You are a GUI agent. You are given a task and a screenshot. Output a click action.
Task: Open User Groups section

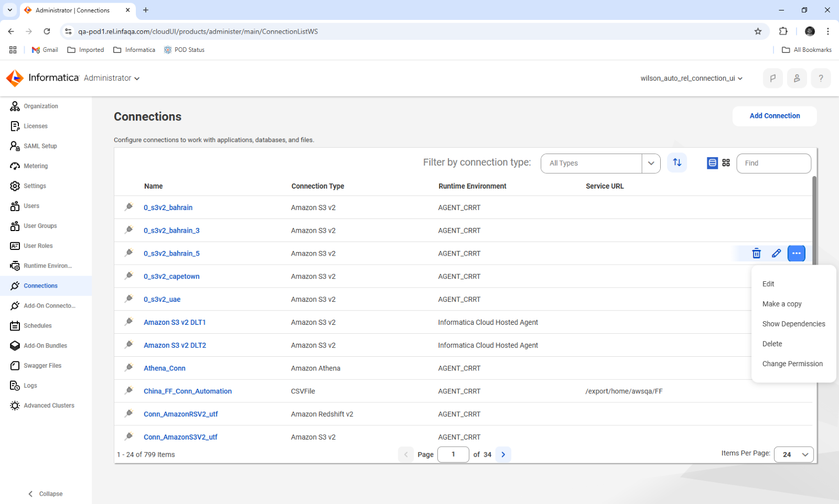click(40, 226)
